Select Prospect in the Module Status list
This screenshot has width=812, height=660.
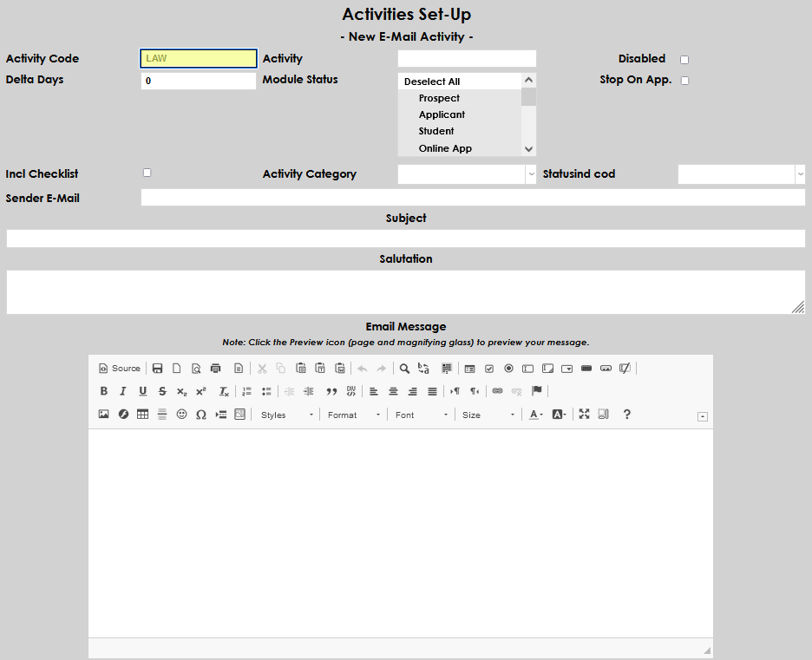point(438,98)
